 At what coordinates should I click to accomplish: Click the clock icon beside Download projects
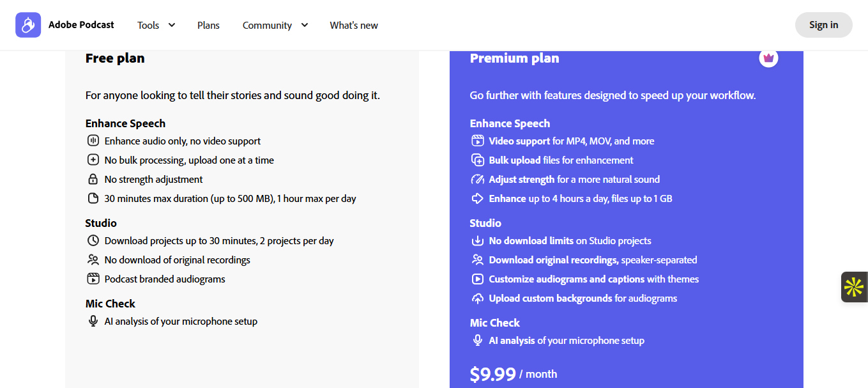(93, 241)
